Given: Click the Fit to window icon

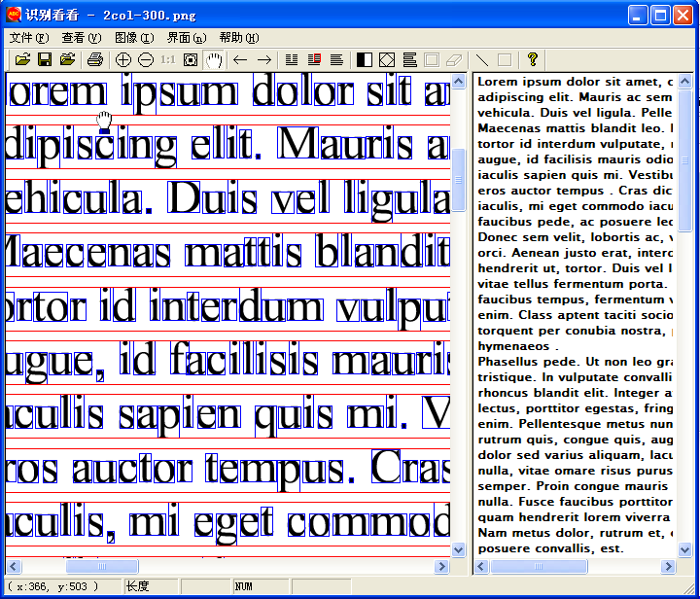Looking at the screenshot, I should coord(191,60).
